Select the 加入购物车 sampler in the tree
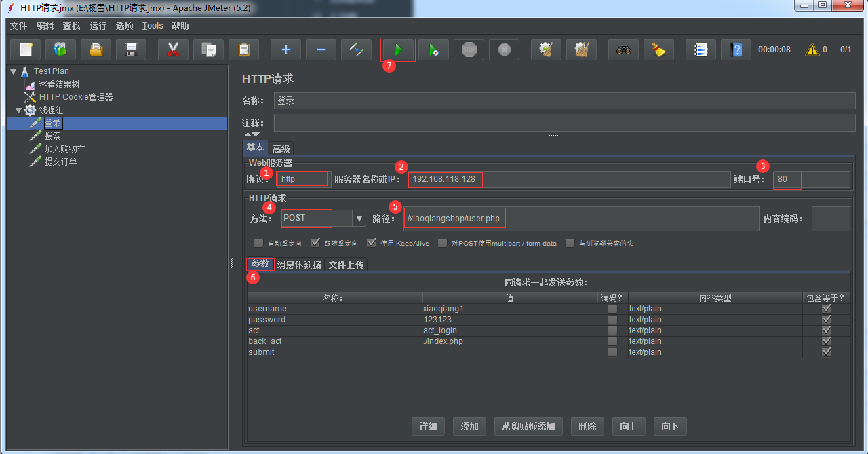The height and width of the screenshot is (454, 868). coord(64,149)
